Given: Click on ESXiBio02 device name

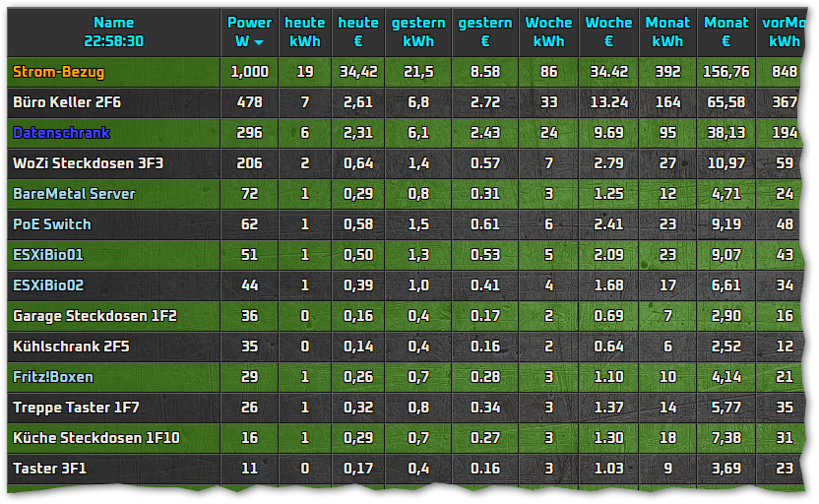Looking at the screenshot, I should coord(48,285).
